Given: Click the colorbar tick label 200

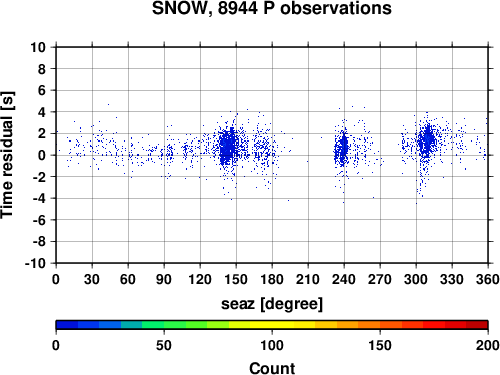Looking at the screenshot, I should click(488, 345).
